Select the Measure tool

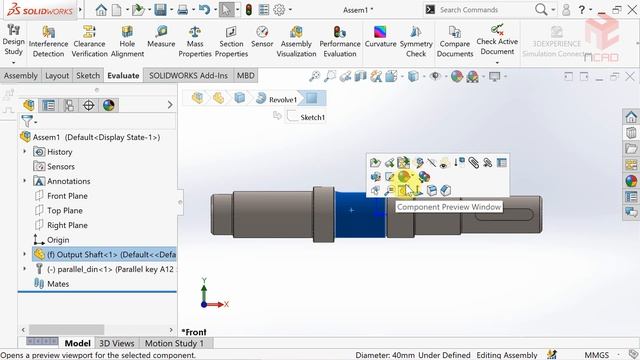point(161,37)
